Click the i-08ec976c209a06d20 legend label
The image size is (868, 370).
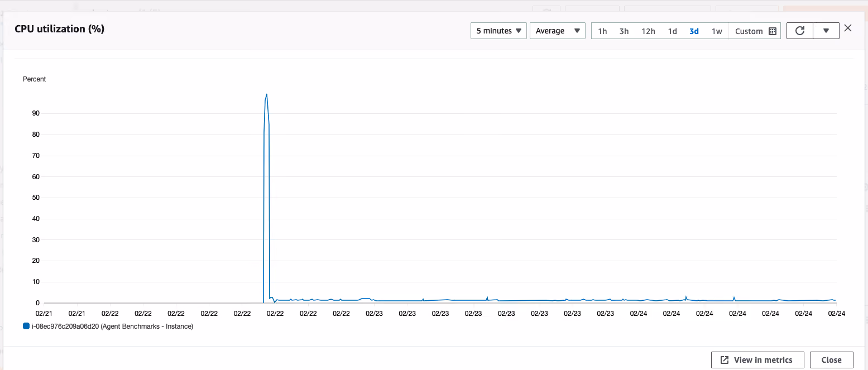(x=112, y=326)
